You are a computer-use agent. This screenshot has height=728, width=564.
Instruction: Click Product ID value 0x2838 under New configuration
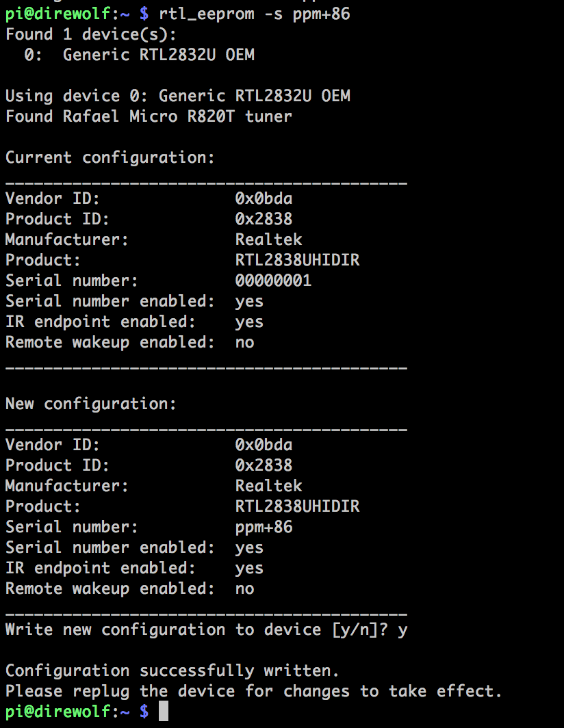[264, 465]
